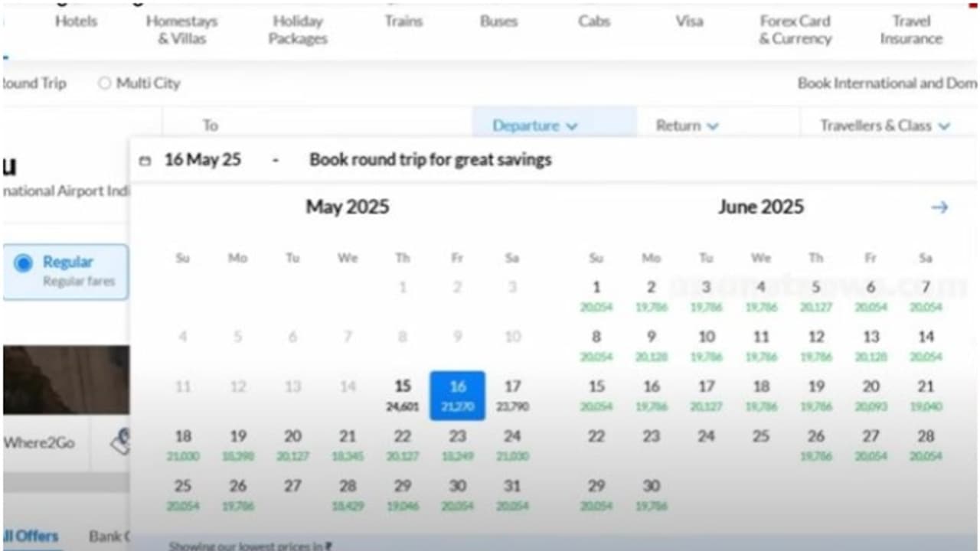The width and height of the screenshot is (980, 551).
Task: Open the Travel Insurance tab
Action: pos(910,30)
